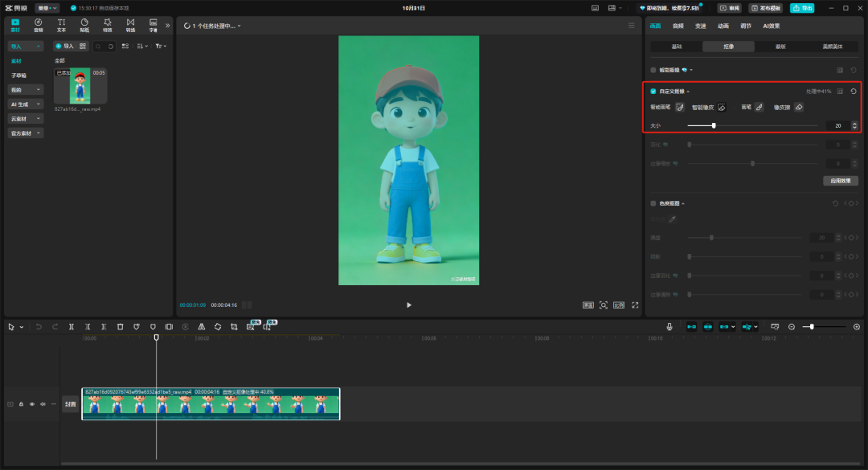
Task: Reset the 自定义抠像 settings
Action: (854, 92)
